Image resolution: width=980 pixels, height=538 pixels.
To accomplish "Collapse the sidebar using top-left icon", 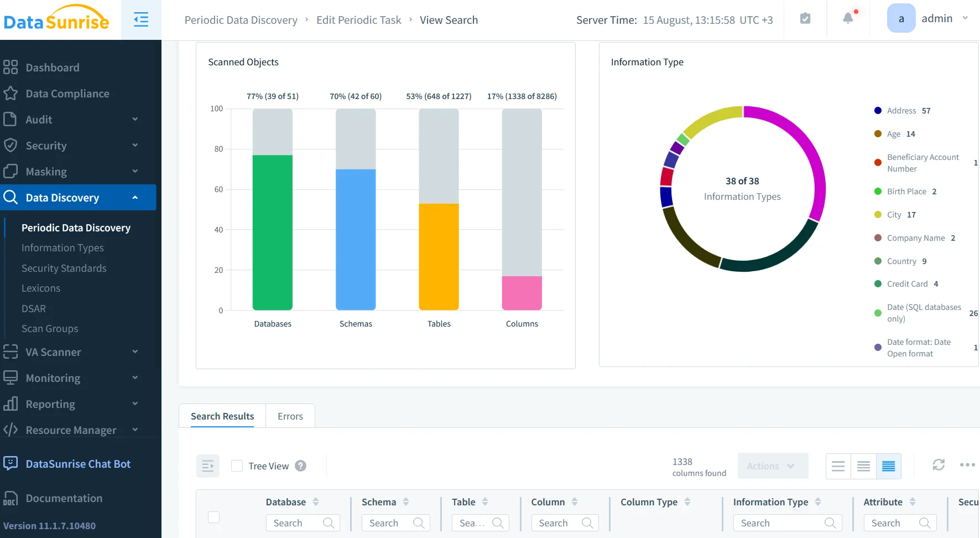I will (x=141, y=19).
